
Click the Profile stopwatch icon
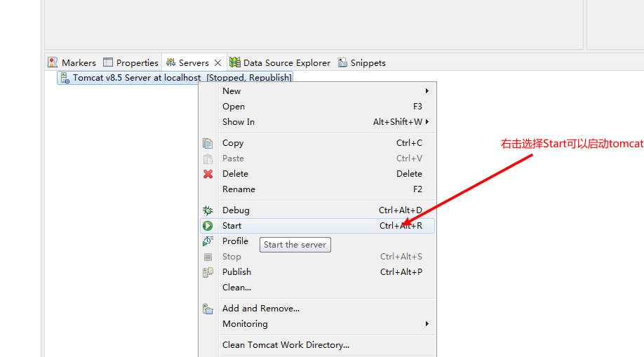(x=208, y=241)
